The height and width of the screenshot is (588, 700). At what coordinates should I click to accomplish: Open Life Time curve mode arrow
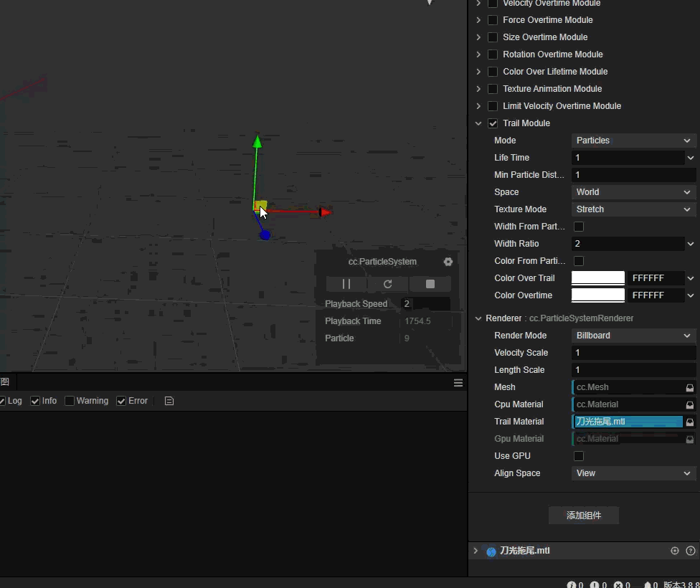click(691, 158)
